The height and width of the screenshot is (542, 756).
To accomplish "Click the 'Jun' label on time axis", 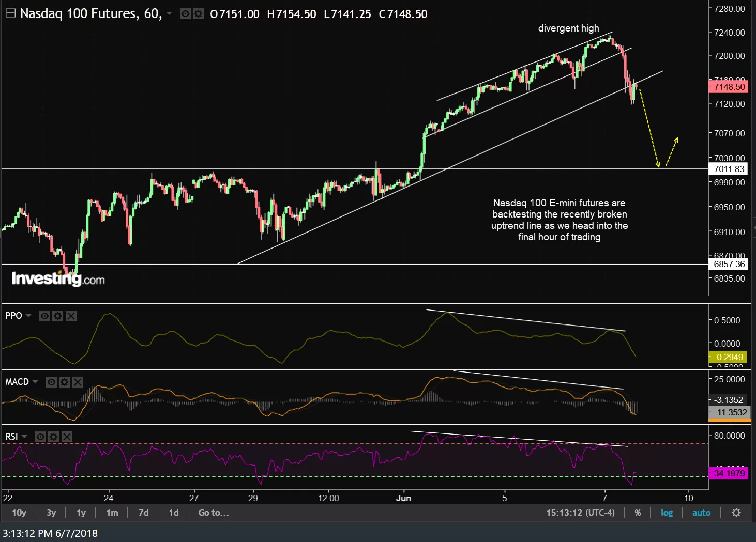I will [x=403, y=498].
